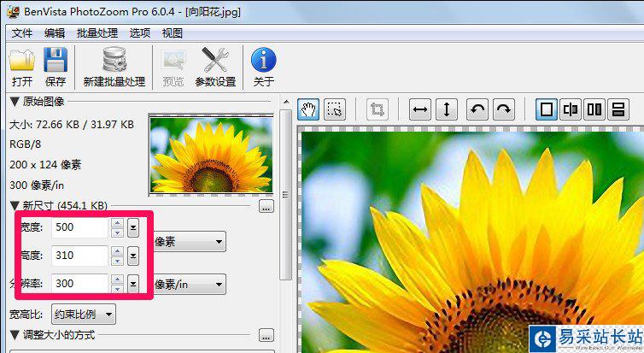
Task: Flip the image vertically
Action: tap(447, 109)
